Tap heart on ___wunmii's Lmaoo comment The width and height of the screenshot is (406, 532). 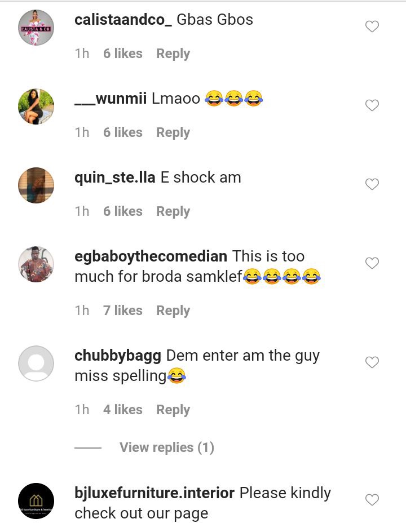[372, 105]
